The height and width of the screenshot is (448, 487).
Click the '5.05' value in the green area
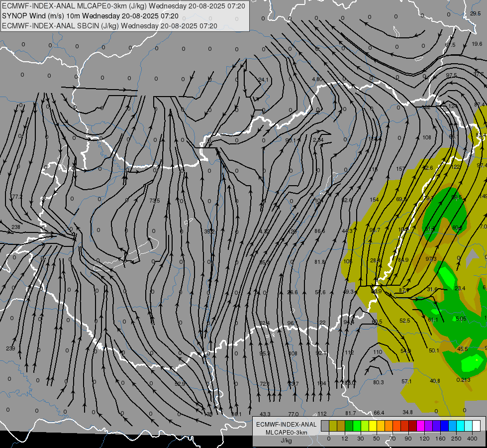pos(461,319)
